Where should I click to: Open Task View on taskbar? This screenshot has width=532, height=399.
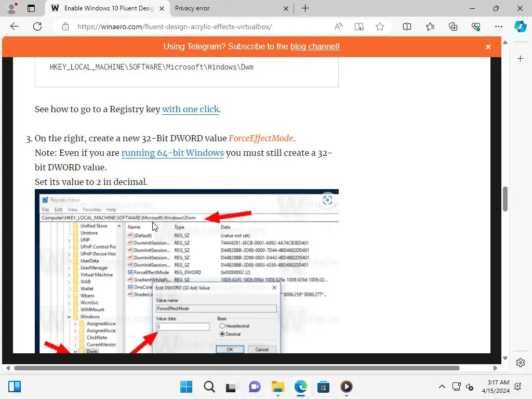[232, 387]
